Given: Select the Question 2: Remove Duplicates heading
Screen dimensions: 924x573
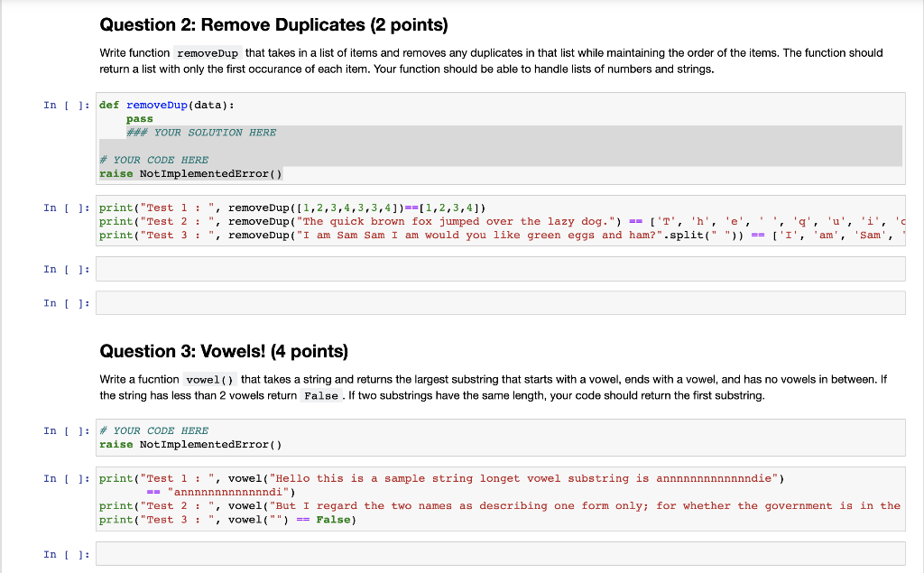Looking at the screenshot, I should click(271, 24).
